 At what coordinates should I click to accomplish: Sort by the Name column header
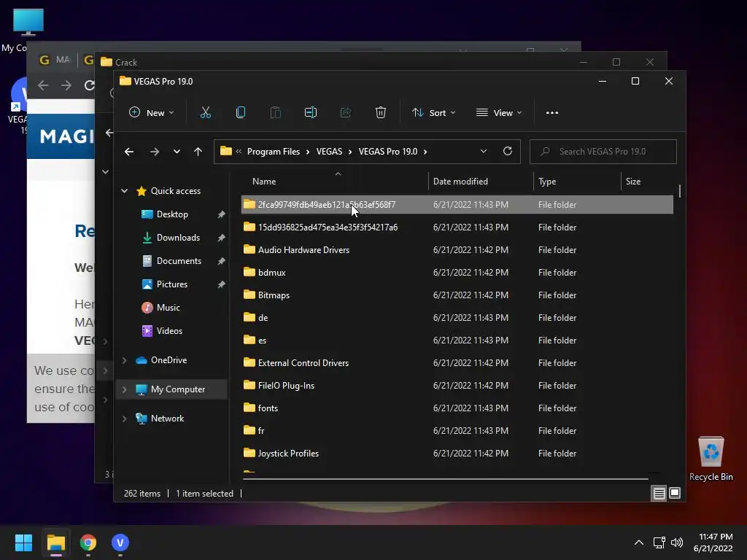click(x=264, y=182)
